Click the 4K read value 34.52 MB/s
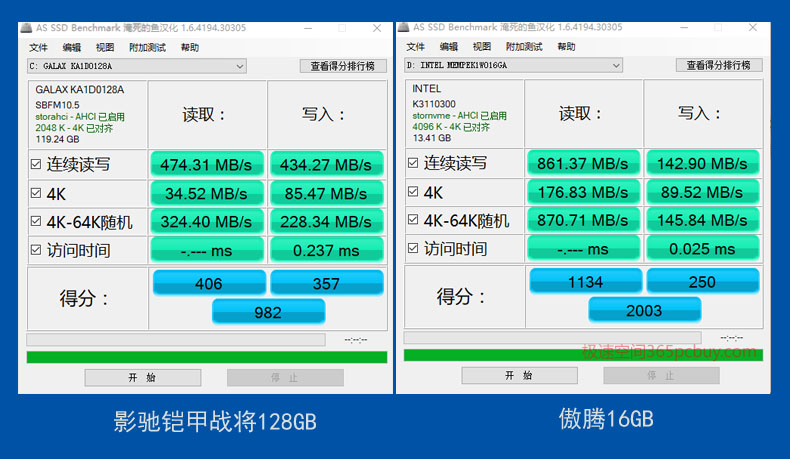The image size is (790, 459). pos(207,193)
